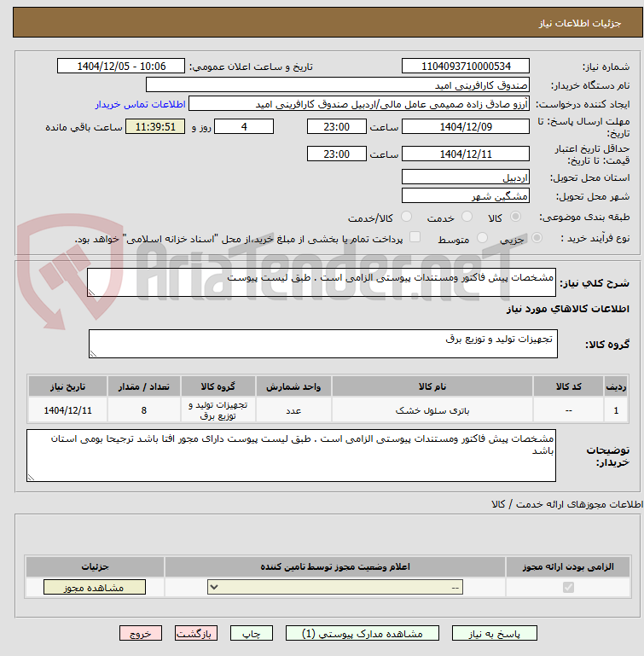Click the چاپ print button

tap(252, 634)
